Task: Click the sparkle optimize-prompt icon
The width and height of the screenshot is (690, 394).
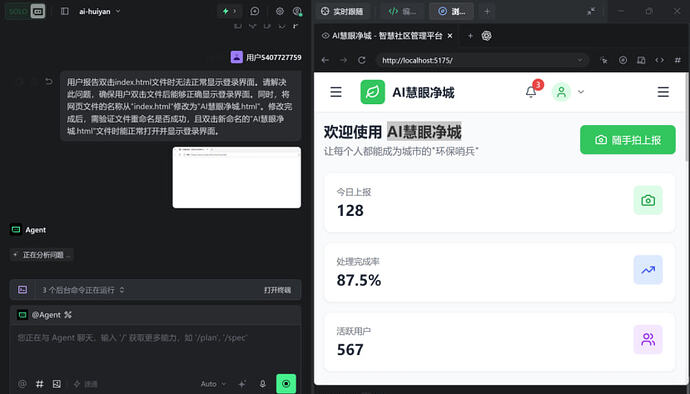Action: tap(242, 384)
